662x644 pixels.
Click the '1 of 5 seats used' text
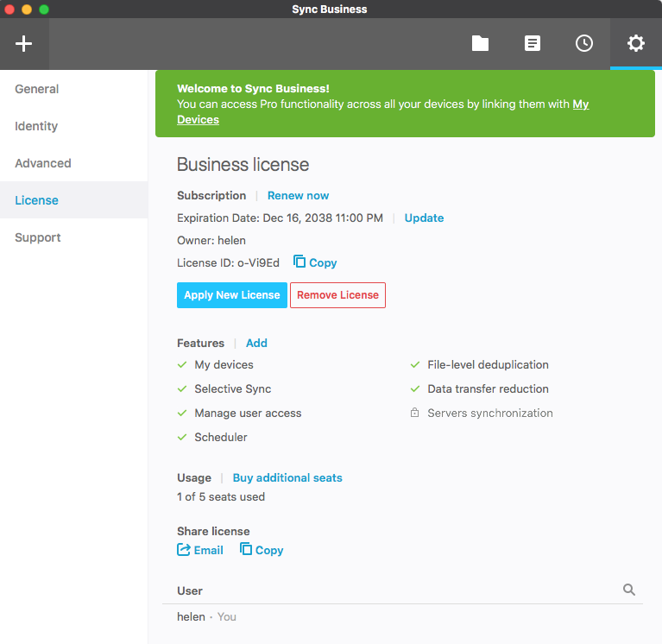[221, 496]
